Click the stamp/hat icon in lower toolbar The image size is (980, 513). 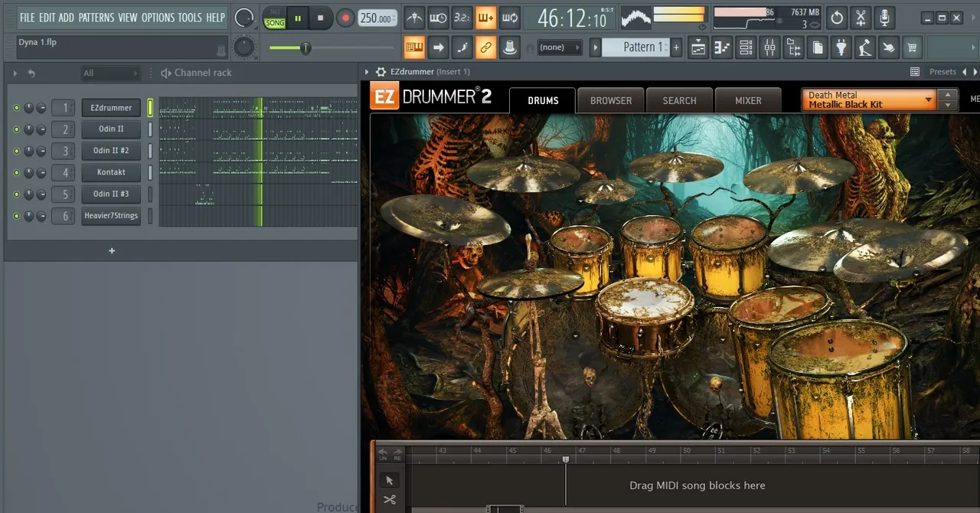[509, 47]
